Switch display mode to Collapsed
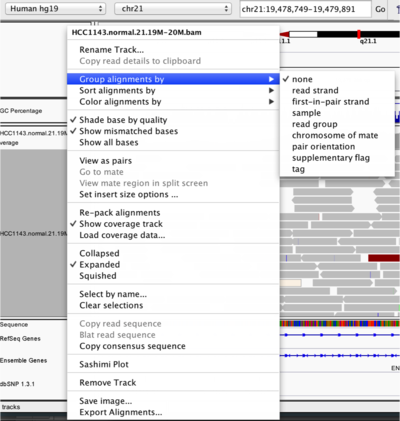The width and height of the screenshot is (400, 421). click(x=173, y=253)
